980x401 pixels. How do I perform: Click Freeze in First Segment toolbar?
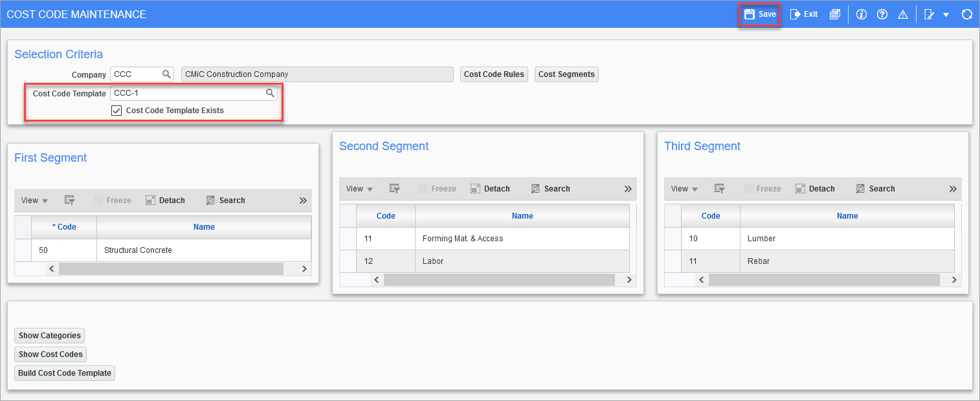tap(113, 200)
